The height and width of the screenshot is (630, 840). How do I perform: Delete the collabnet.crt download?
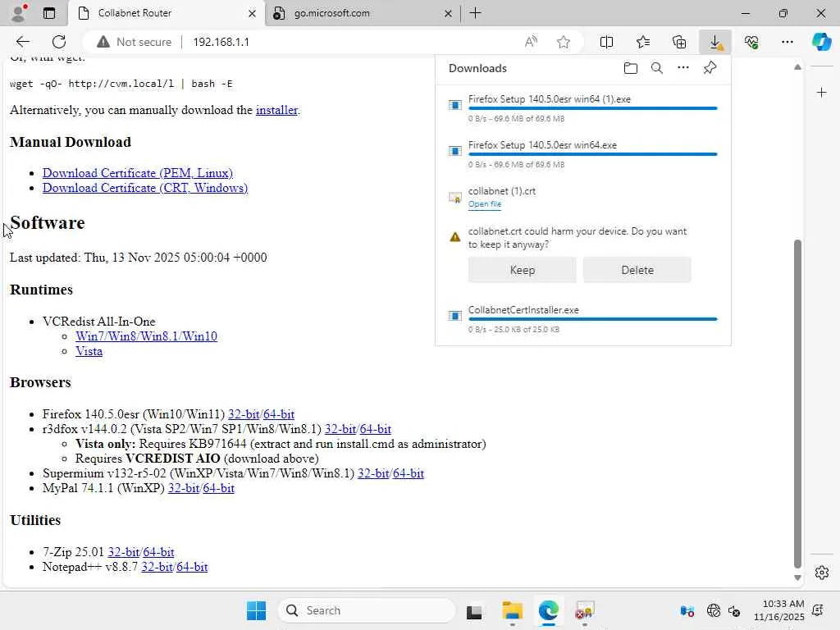(637, 270)
